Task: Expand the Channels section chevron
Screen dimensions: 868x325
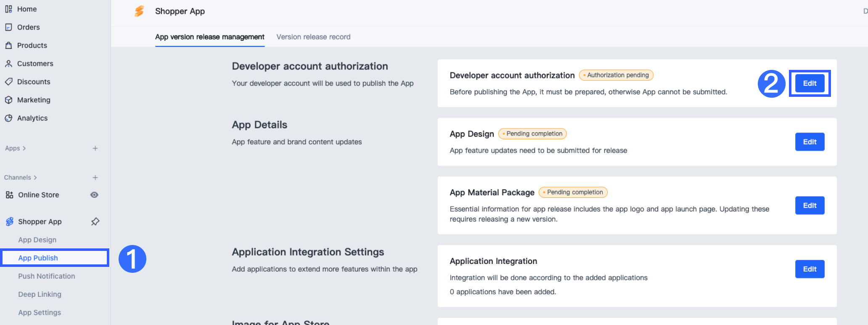Action: coord(35,178)
